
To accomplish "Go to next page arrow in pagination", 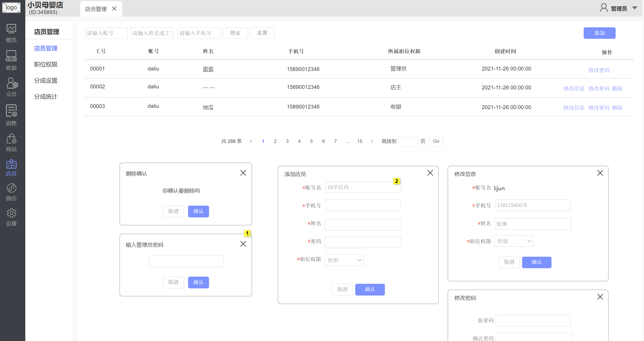I will pos(372,141).
